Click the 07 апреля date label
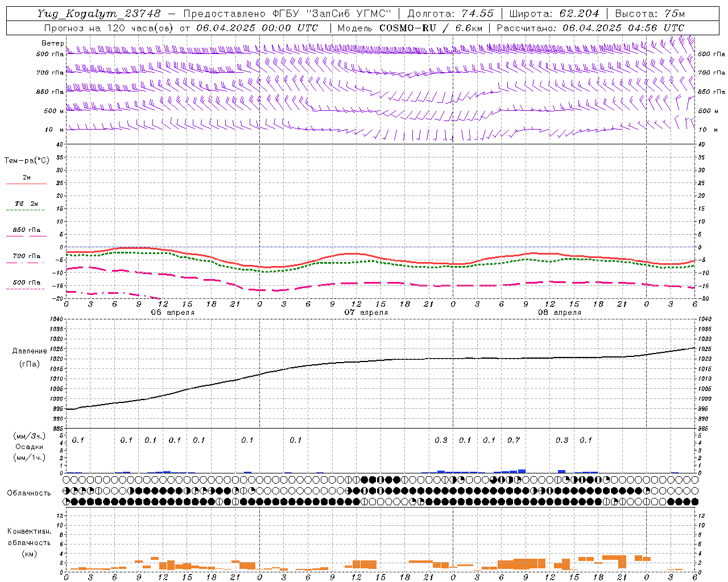 366,313
